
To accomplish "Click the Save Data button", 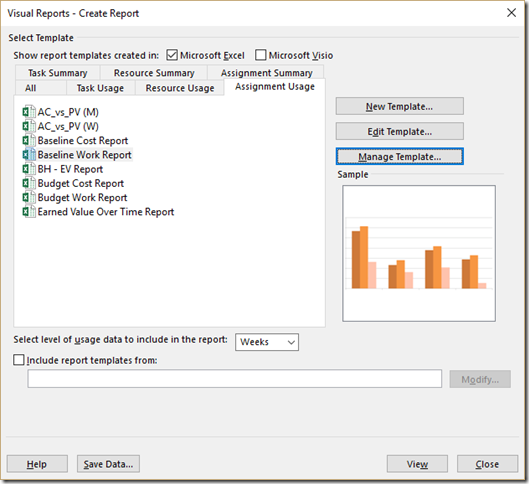I will point(108,464).
